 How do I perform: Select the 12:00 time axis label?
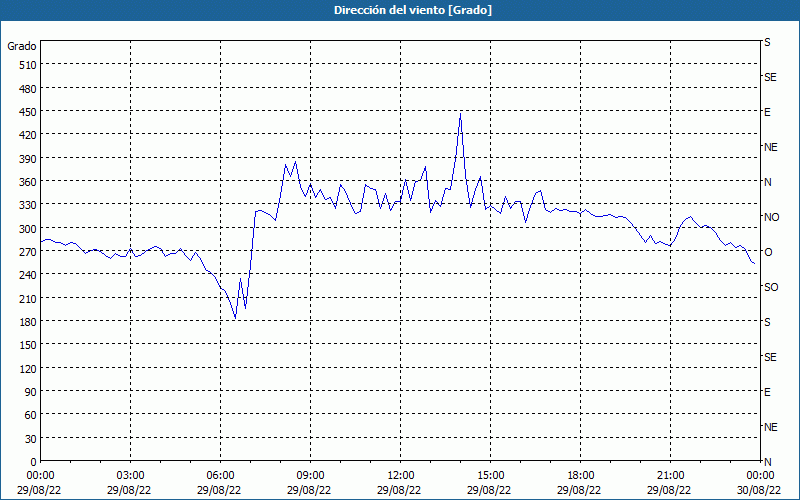401,476
